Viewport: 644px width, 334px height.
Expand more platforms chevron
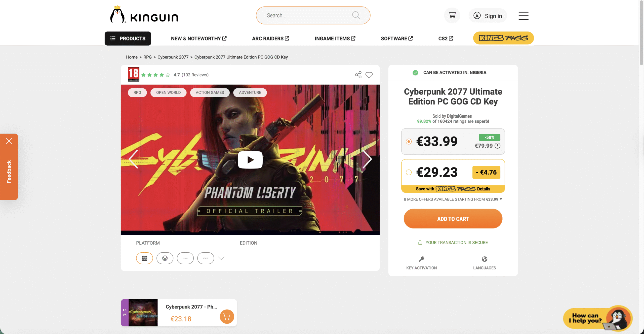click(221, 258)
